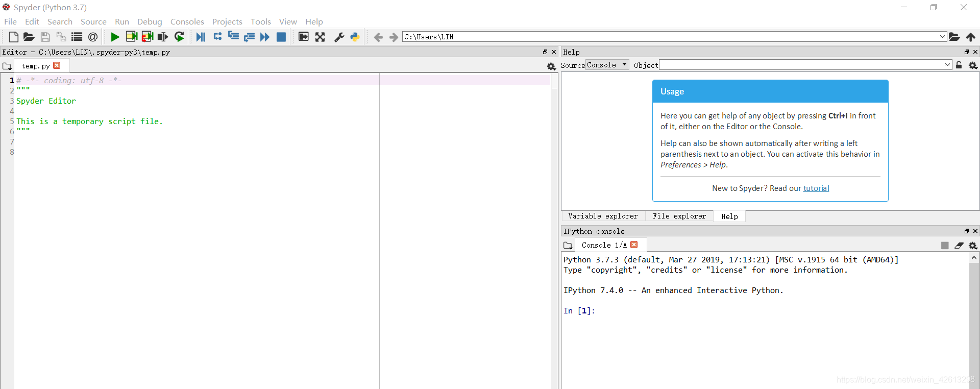Switch to the Variable explorer tab
980x389 pixels.
pos(603,216)
